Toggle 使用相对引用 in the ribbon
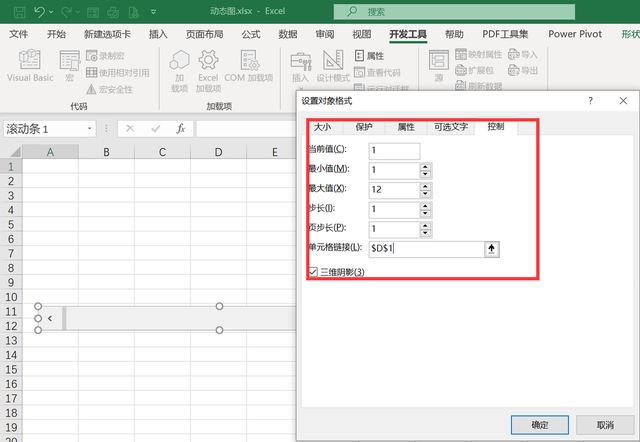Screen dimensions: 640x442 click(118, 73)
